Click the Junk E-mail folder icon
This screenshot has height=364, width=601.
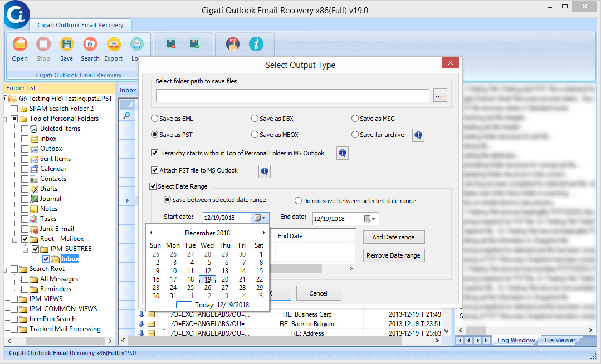[34, 229]
